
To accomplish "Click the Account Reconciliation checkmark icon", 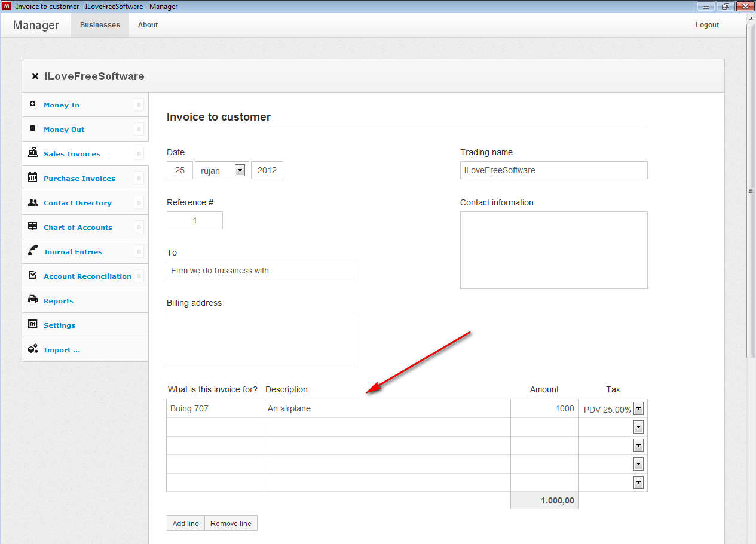I will coord(33,276).
